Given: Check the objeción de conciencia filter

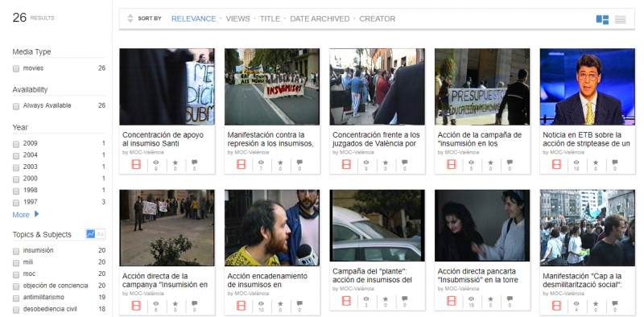Looking at the screenshot, I should click(x=16, y=286).
